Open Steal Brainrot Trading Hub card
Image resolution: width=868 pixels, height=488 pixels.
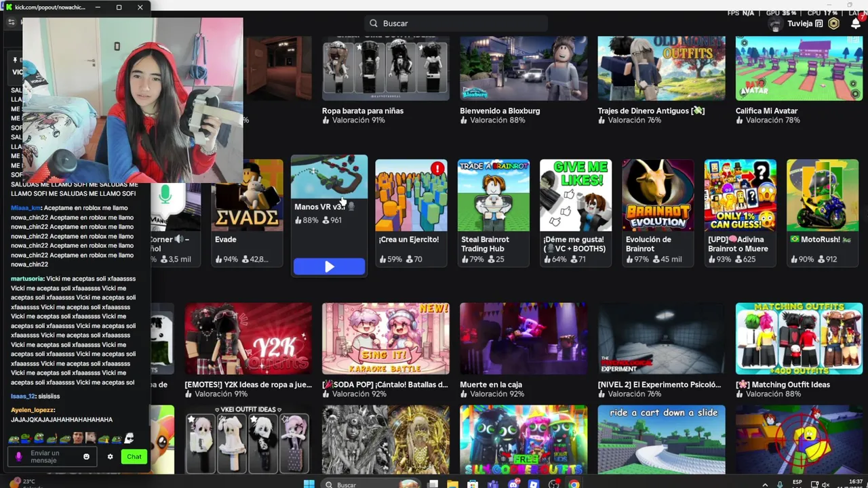[493, 212]
